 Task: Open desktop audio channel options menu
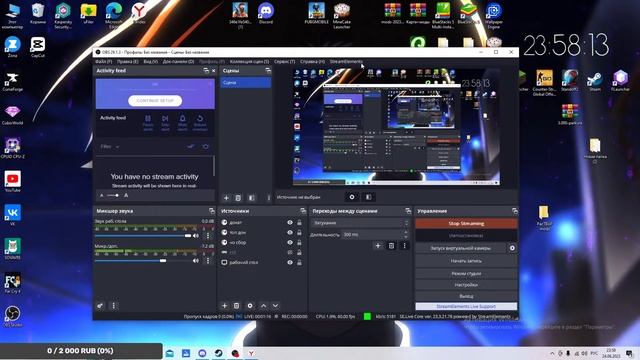coord(208,236)
